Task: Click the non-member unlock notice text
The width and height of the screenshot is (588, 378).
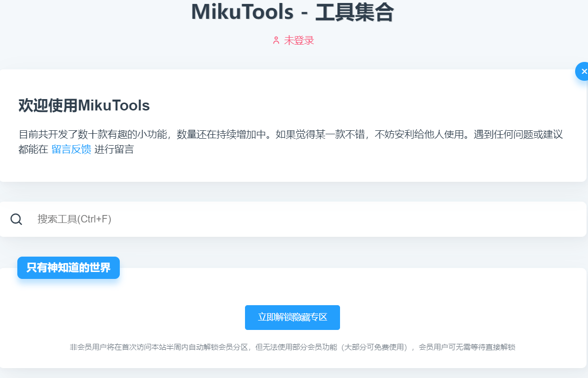Action: (292, 347)
